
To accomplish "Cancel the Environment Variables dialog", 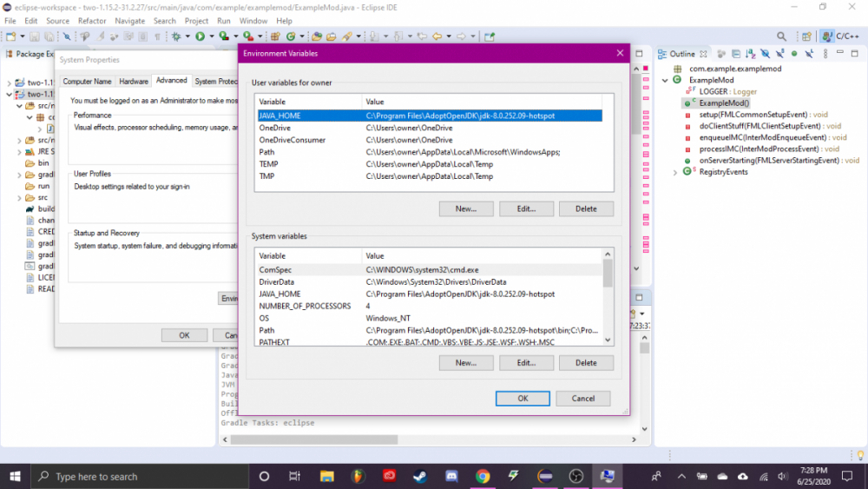I will (x=583, y=398).
